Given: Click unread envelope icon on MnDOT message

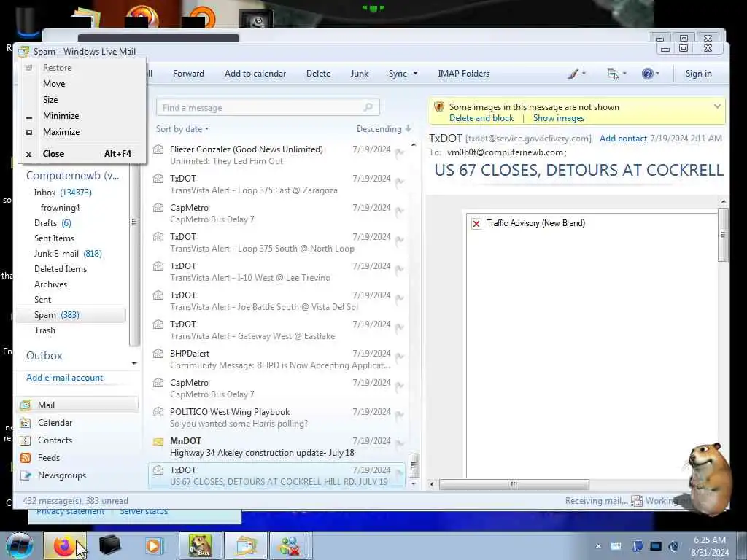Looking at the screenshot, I should pos(158,442).
